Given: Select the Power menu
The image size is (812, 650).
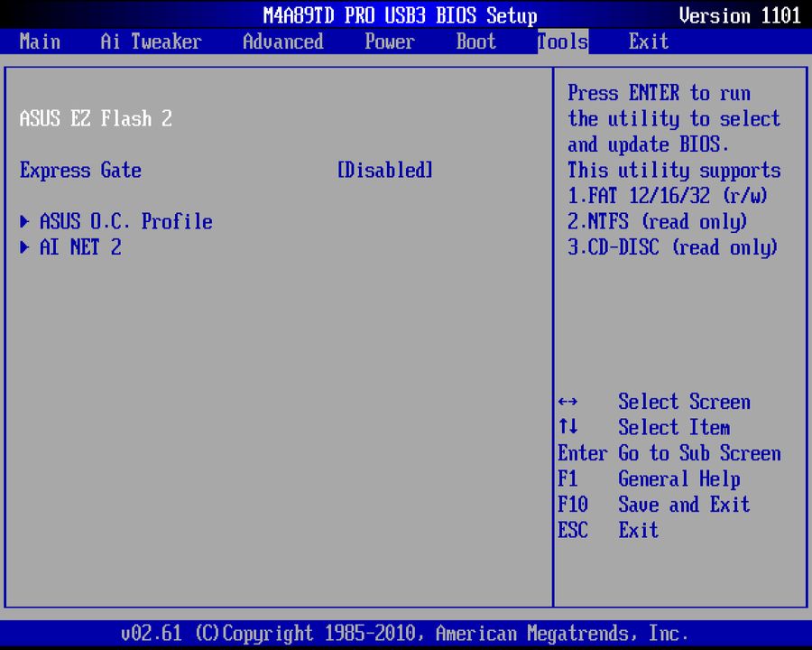Looking at the screenshot, I should tap(389, 42).
